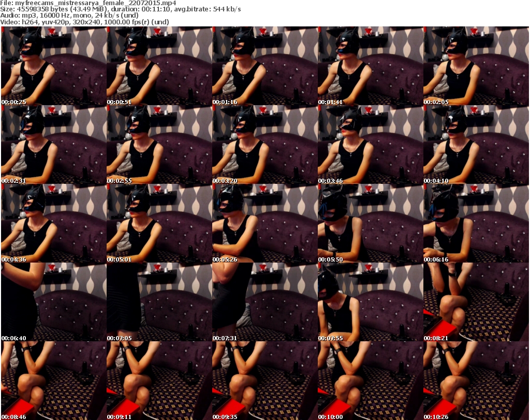The width and height of the screenshot is (530, 420).
Task: Pick the 00:06:16 frame
Action: (476, 224)
